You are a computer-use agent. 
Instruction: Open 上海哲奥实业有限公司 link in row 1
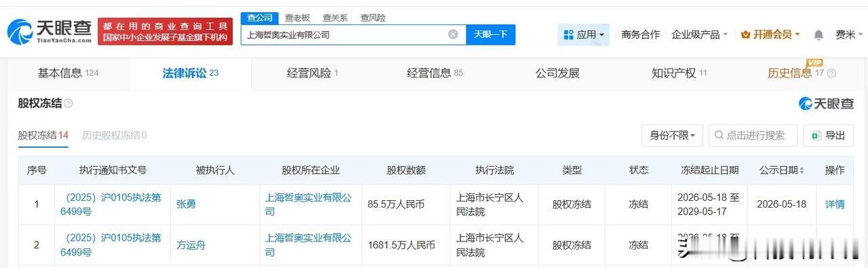[309, 204]
